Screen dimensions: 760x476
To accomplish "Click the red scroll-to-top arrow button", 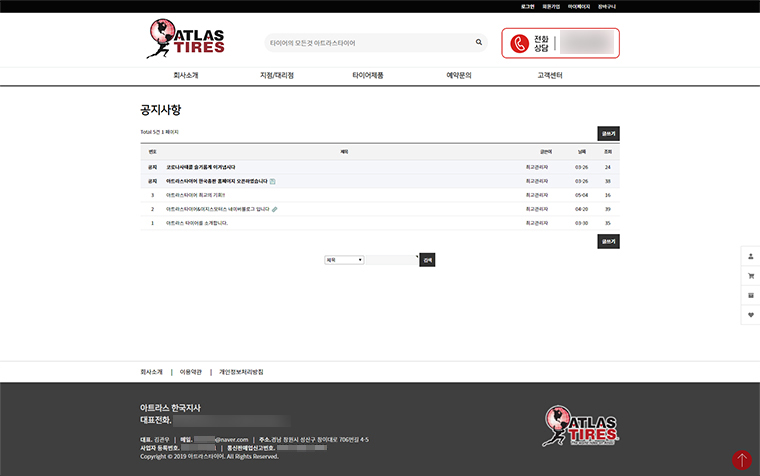I will (741, 459).
